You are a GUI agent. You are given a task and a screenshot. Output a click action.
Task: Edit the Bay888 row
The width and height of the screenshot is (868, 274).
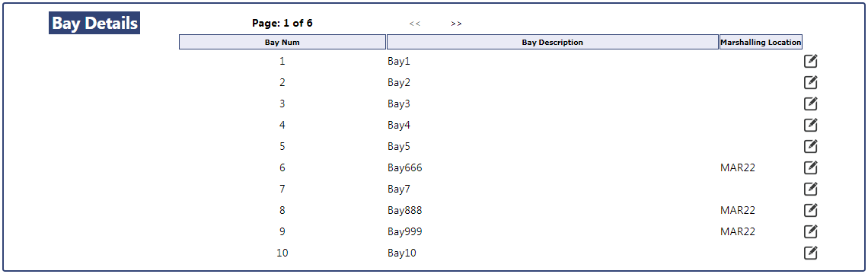point(810,210)
